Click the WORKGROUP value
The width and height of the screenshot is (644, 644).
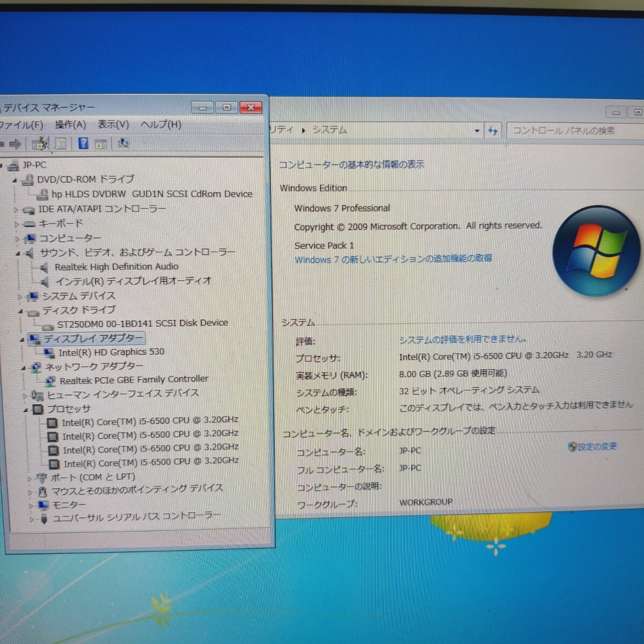tap(426, 502)
